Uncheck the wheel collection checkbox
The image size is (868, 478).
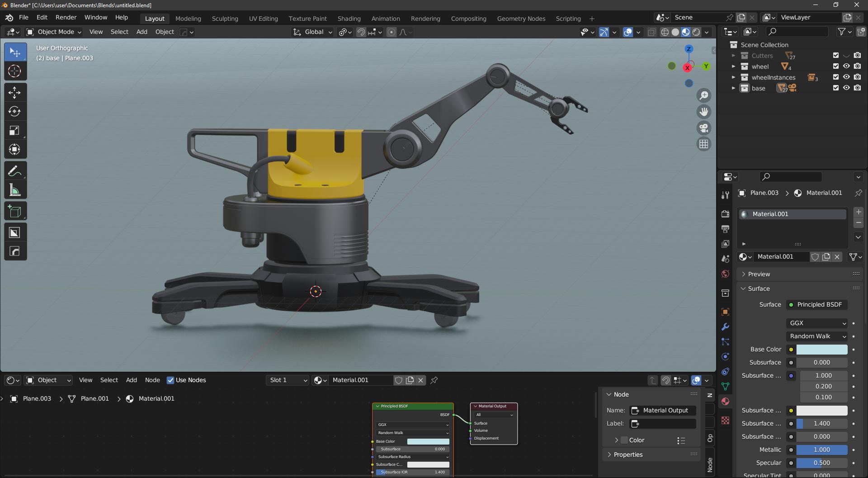[835, 66]
